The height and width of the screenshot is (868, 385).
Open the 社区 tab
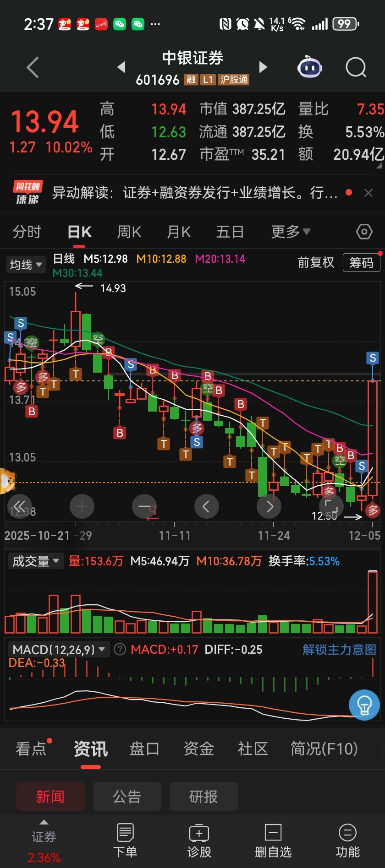(x=253, y=749)
